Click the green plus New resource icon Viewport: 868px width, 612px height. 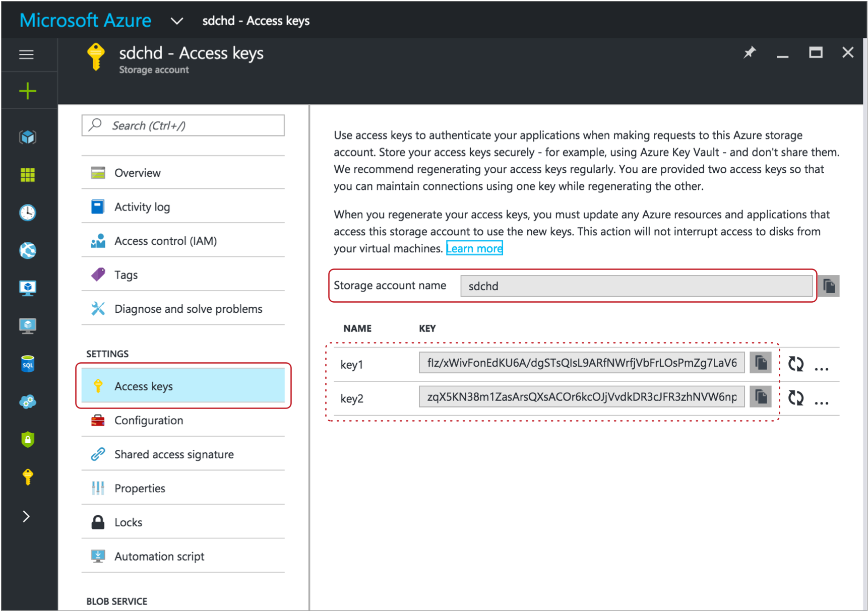pos(28,91)
